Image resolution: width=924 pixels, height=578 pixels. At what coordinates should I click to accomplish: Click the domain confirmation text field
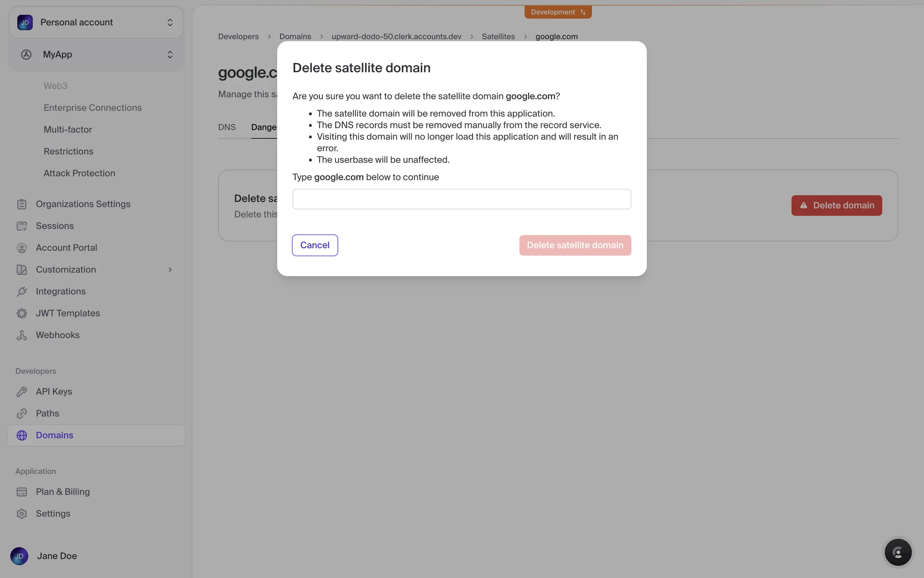click(462, 199)
